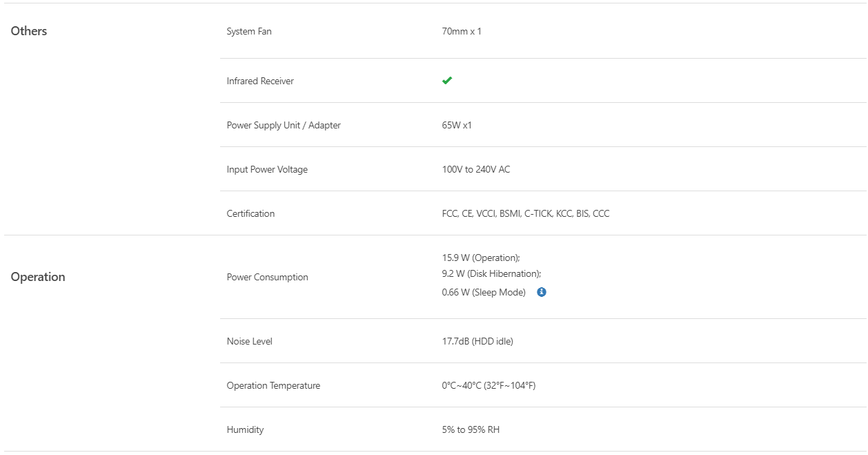Click the green checkmark for Infrared Receiver
The width and height of the screenshot is (868, 455).
coord(447,81)
